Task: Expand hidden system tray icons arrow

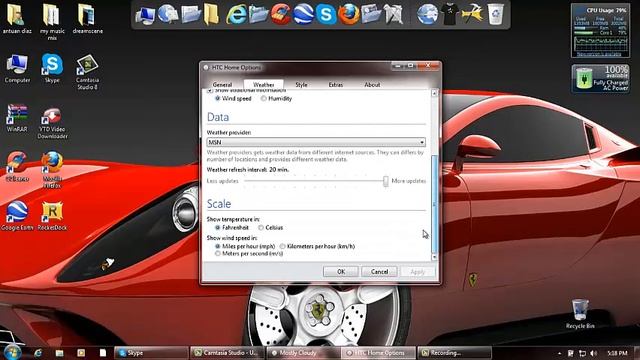Action: click(559, 353)
